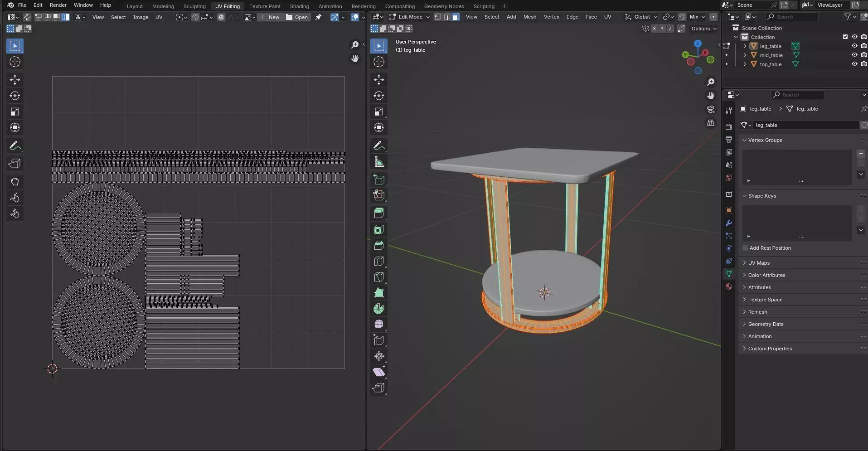Viewport: 868px width, 451px height.
Task: Open the Object Data properties tab (green triangle)
Action: (729, 274)
